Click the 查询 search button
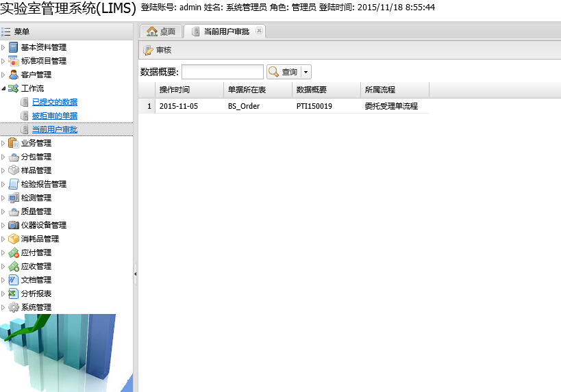 (x=283, y=72)
